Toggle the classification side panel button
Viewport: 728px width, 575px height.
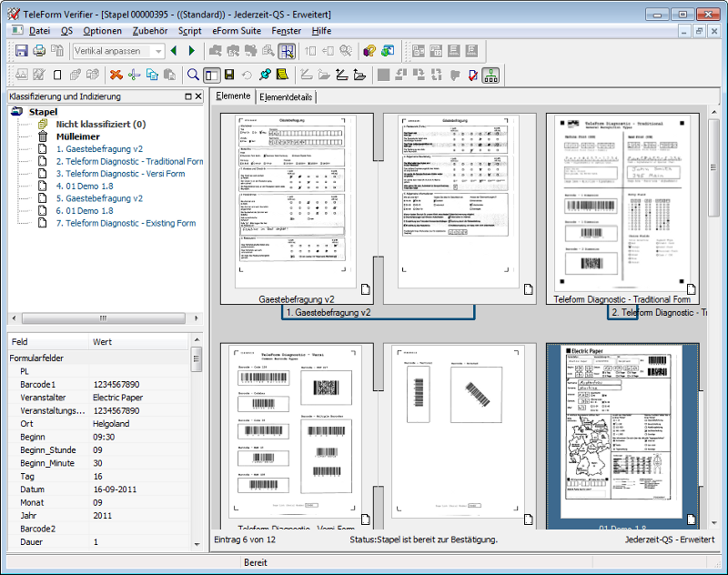(x=211, y=76)
